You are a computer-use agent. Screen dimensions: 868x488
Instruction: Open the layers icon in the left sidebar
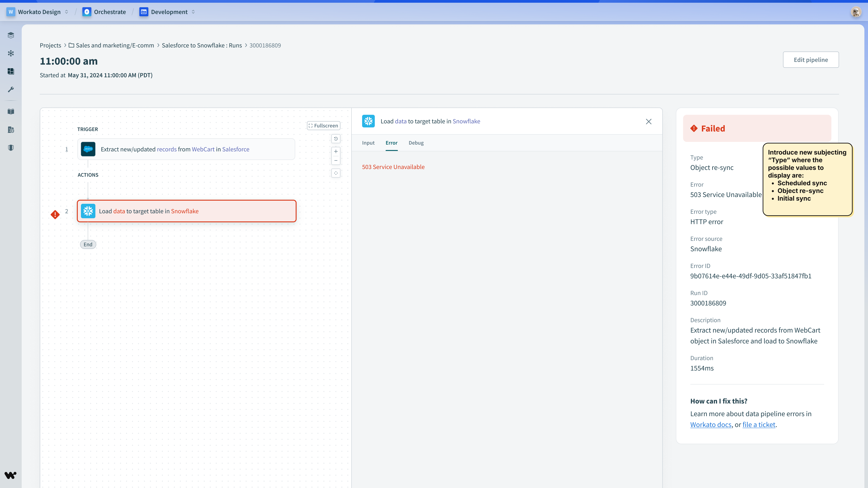click(x=11, y=35)
